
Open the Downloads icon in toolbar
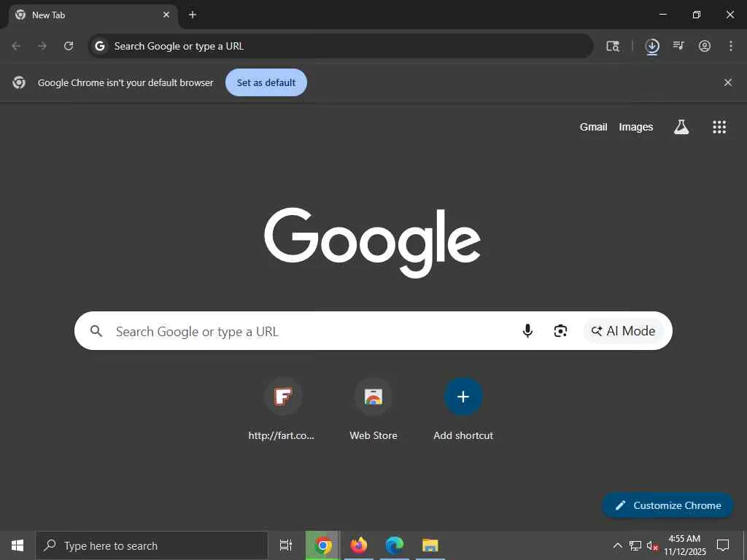tap(652, 47)
